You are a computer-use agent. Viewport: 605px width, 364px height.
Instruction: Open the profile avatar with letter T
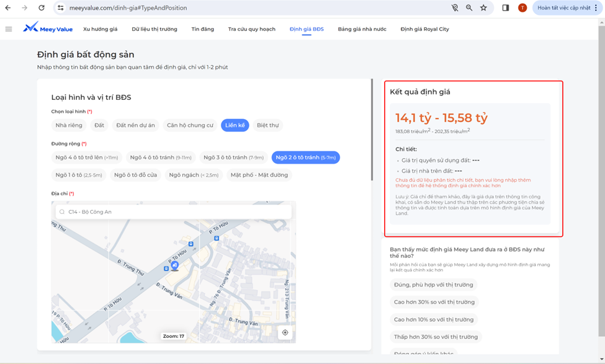[x=522, y=8]
